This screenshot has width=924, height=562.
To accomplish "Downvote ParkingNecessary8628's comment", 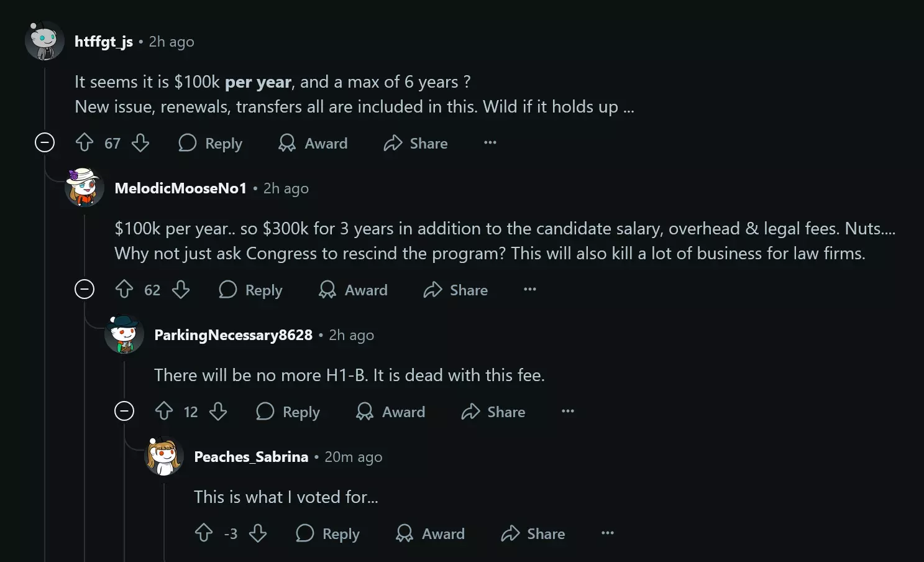I will [218, 412].
